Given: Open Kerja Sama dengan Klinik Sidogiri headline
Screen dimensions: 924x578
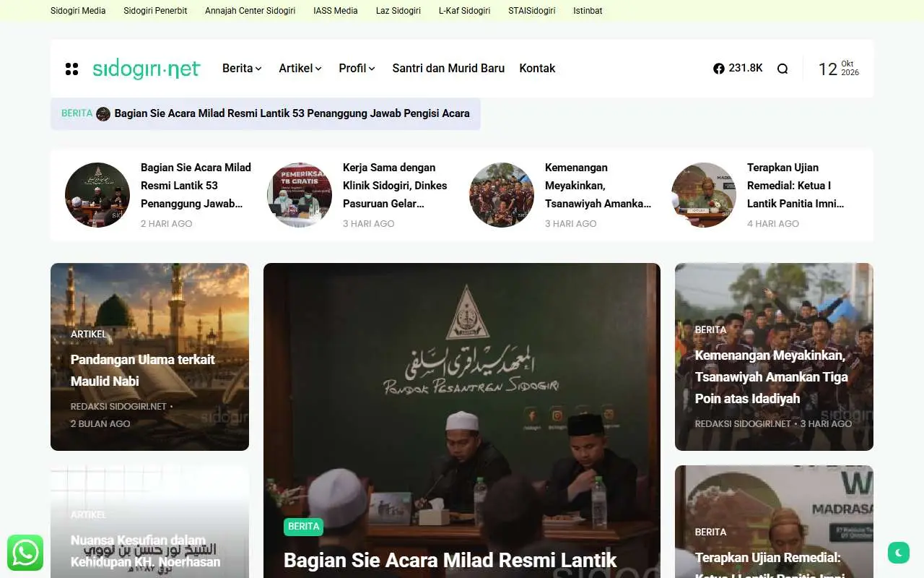Looking at the screenshot, I should [395, 186].
